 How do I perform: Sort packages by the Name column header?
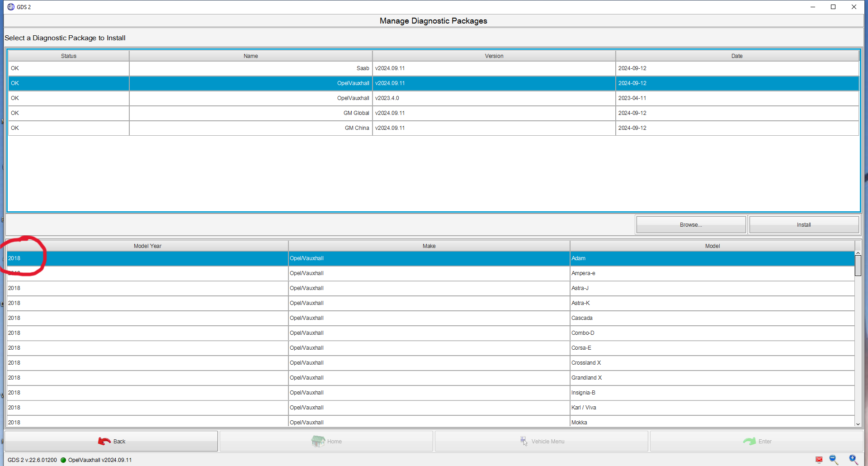251,56
